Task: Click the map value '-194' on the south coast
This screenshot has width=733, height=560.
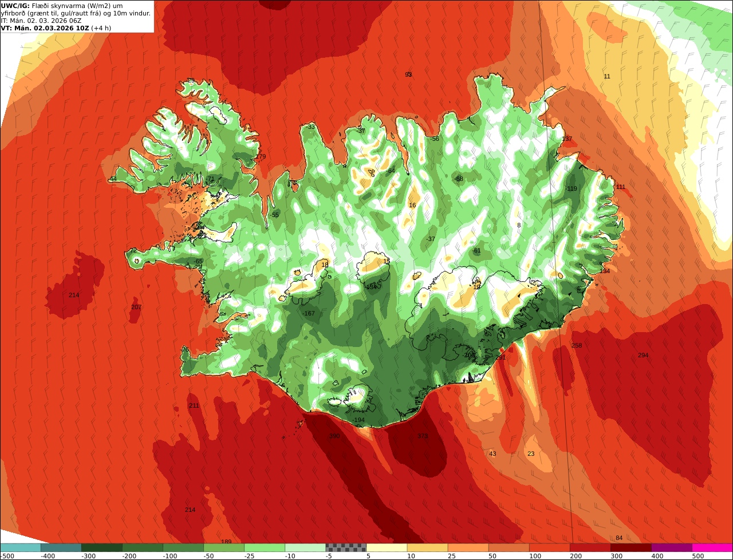Action: 358,420
